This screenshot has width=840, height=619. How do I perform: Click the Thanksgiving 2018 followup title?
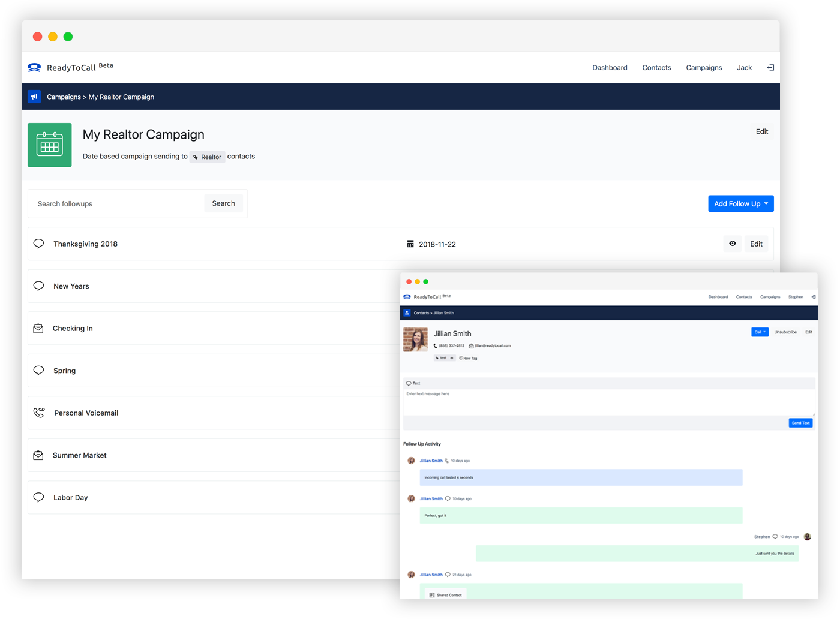coord(85,244)
